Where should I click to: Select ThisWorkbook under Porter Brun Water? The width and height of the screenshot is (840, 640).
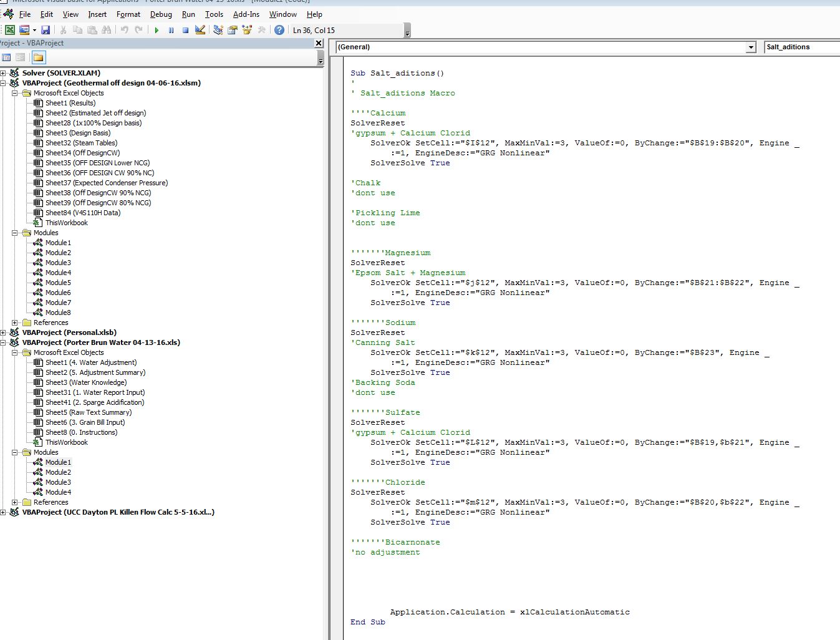point(66,442)
